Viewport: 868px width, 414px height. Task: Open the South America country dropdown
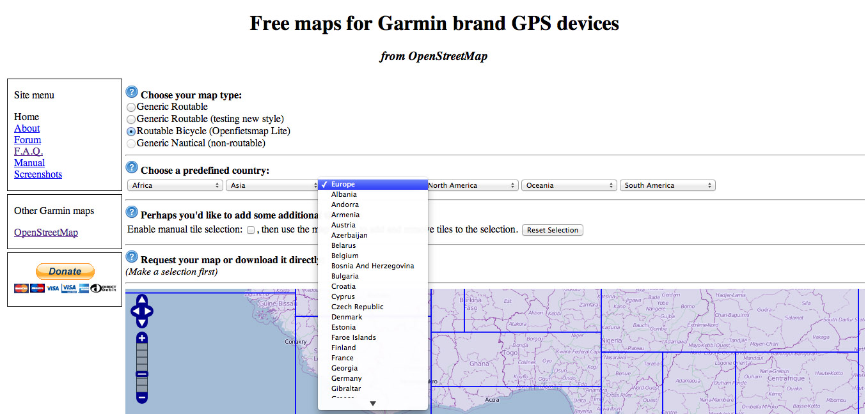click(667, 185)
